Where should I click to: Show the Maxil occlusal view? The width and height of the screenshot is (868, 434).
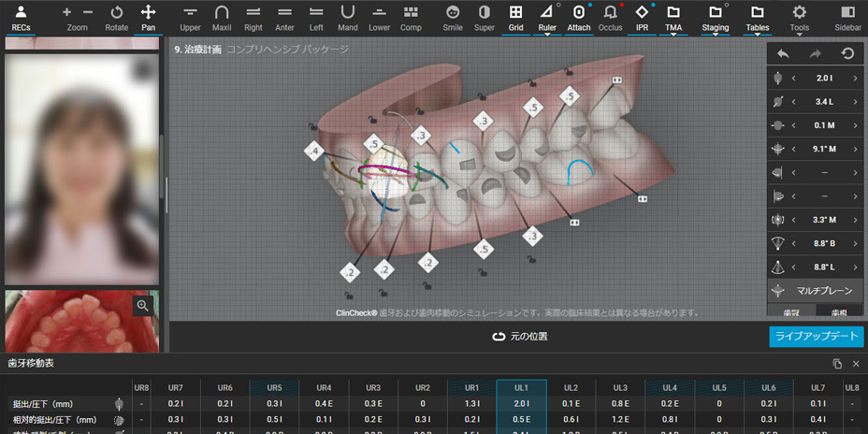(x=222, y=18)
